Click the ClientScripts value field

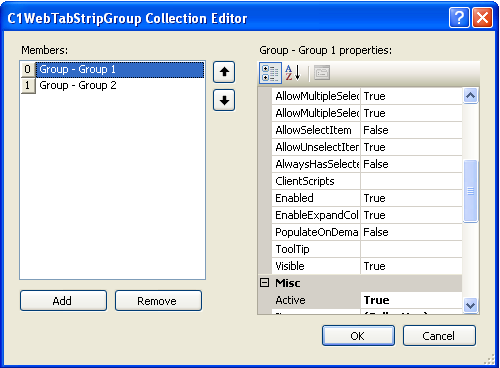(x=411, y=181)
